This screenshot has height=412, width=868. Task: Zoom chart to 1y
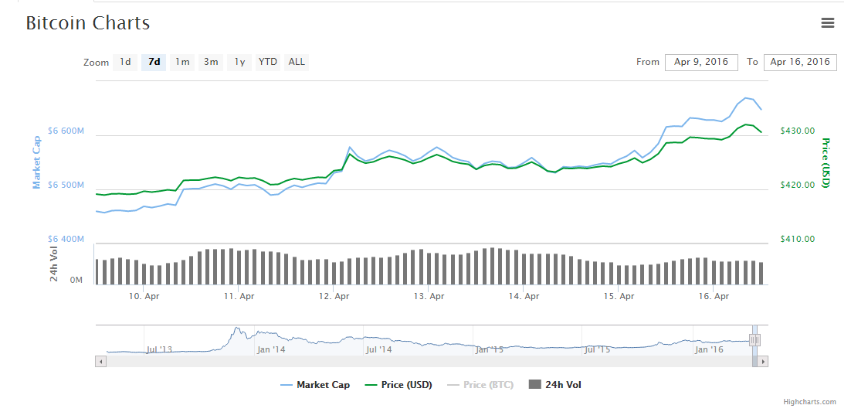239,62
